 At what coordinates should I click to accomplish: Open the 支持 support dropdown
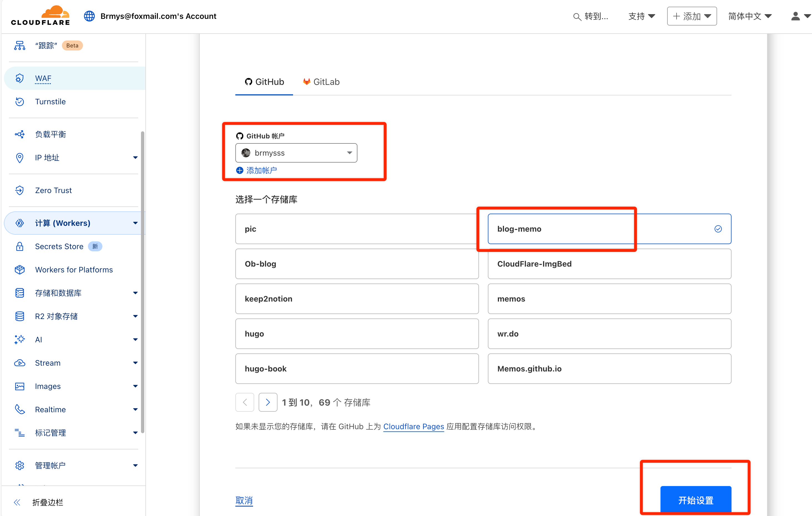[641, 16]
